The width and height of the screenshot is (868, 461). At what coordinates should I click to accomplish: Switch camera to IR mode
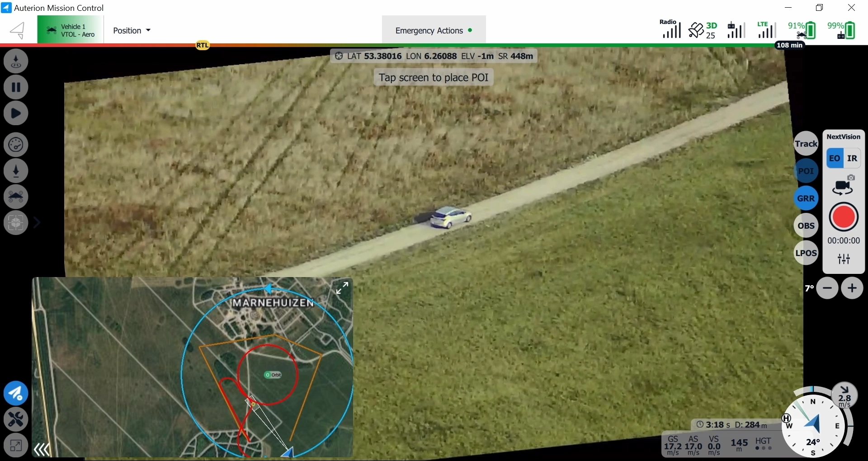coord(852,158)
